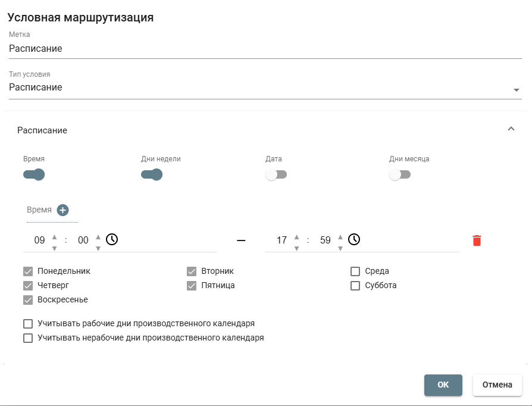The image size is (532, 406).
Task: Open the Тип условия dropdown
Action: point(265,88)
